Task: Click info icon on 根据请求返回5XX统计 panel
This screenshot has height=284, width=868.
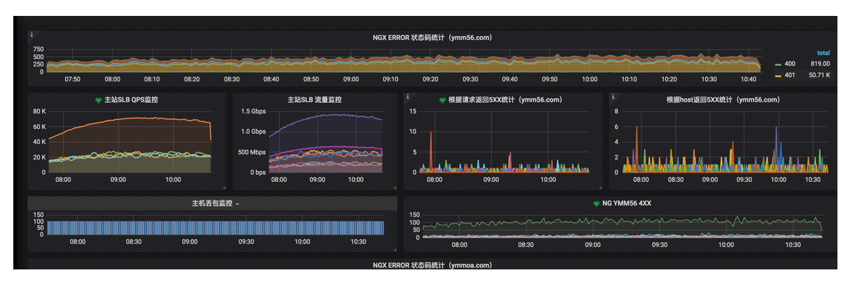Action: pos(407,96)
